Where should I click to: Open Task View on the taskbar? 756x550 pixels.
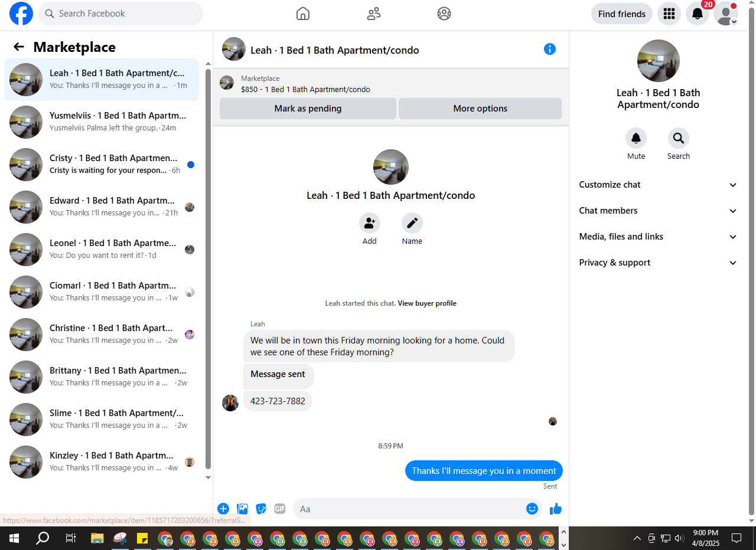[70, 538]
